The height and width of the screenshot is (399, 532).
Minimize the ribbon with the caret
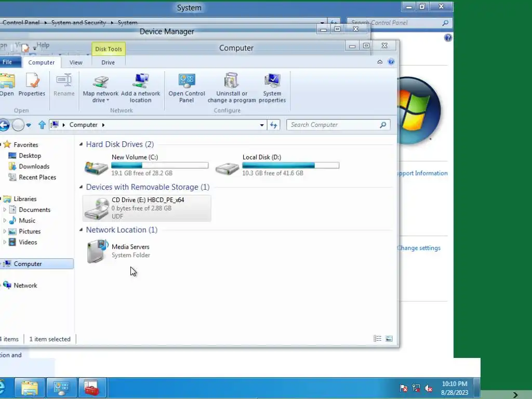(380, 62)
